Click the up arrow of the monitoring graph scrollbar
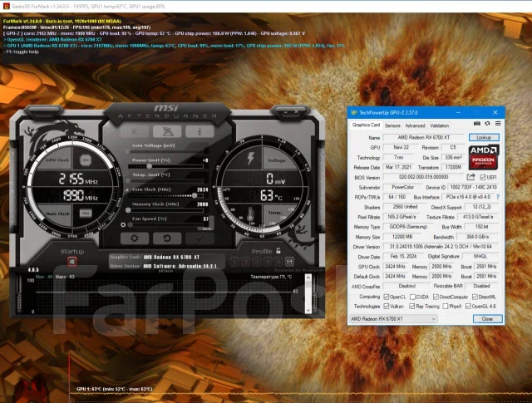 point(308,278)
